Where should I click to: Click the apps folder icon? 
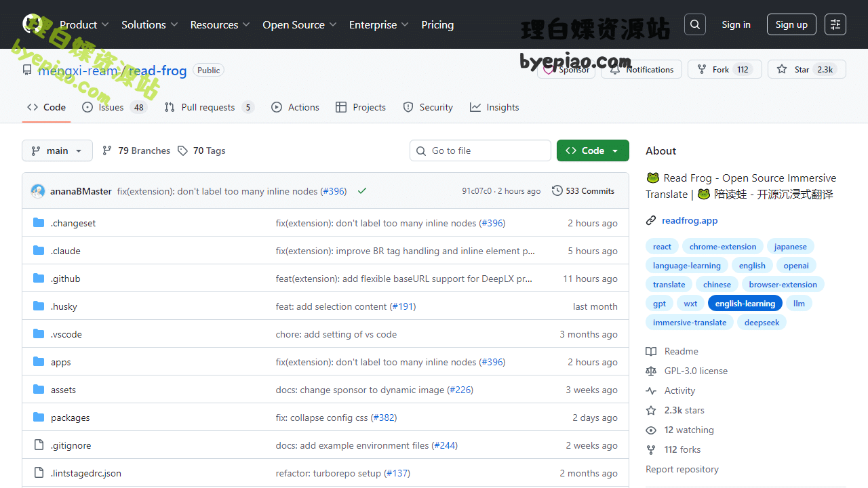[39, 362]
